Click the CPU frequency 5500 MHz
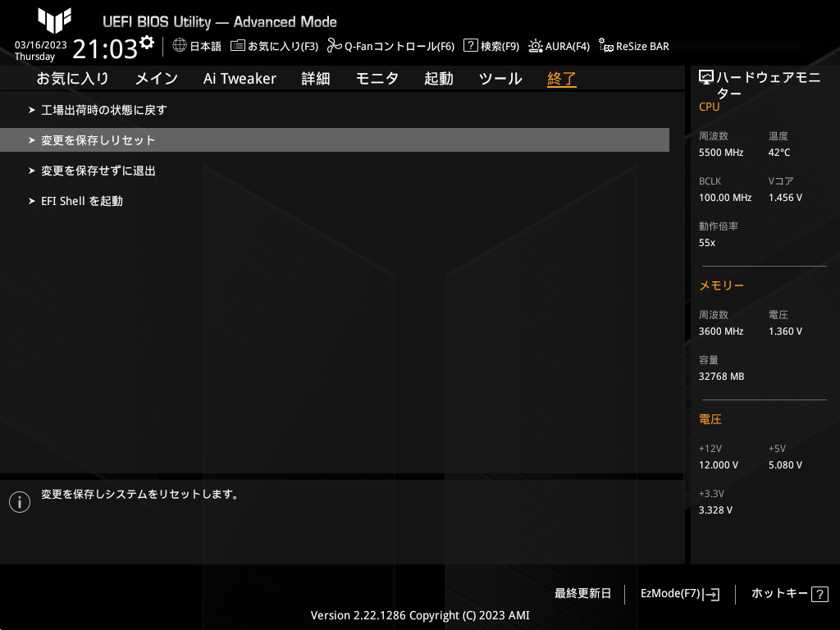The image size is (840, 630). tap(721, 153)
